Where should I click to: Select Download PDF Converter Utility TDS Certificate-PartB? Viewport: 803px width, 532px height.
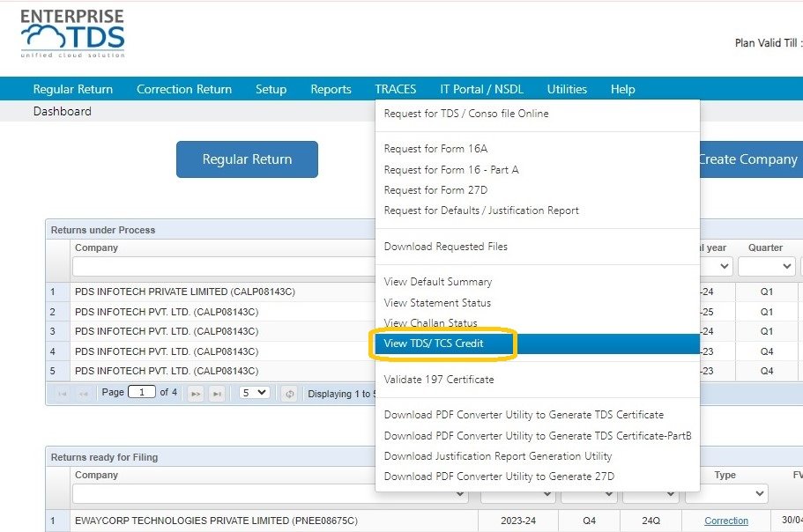[537, 435]
